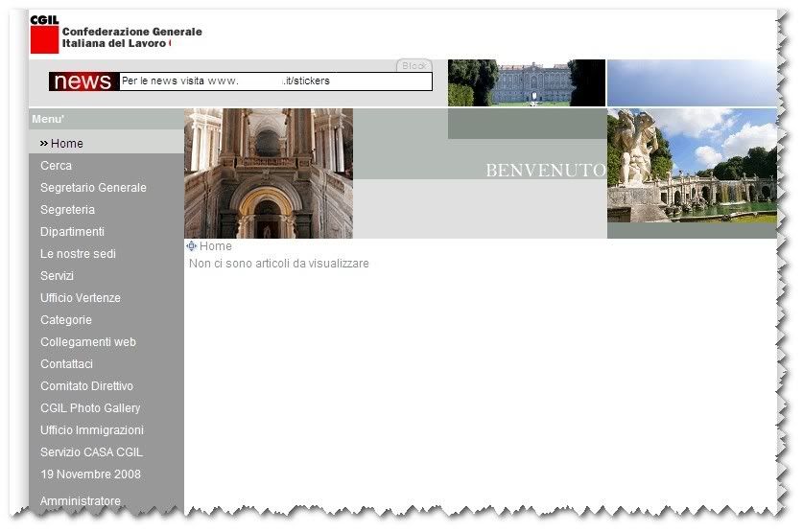Click the red CGIL logo square
803x532 pixels.
44,39
